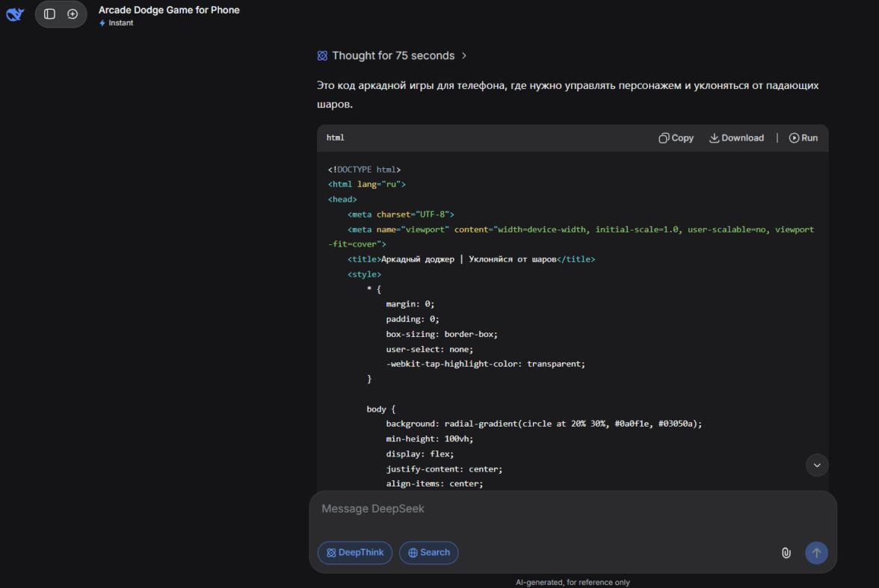Enable the Search toggle button
The height and width of the screenshot is (588, 879).
[x=428, y=553]
